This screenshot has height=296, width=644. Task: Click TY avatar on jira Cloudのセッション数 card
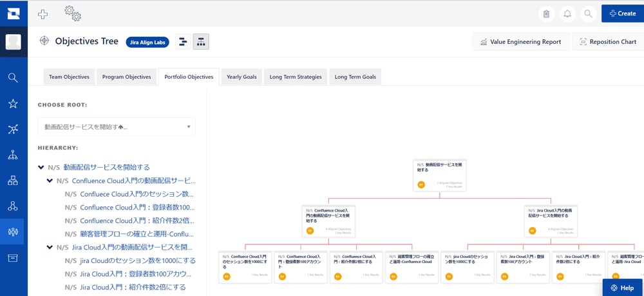coord(449,277)
